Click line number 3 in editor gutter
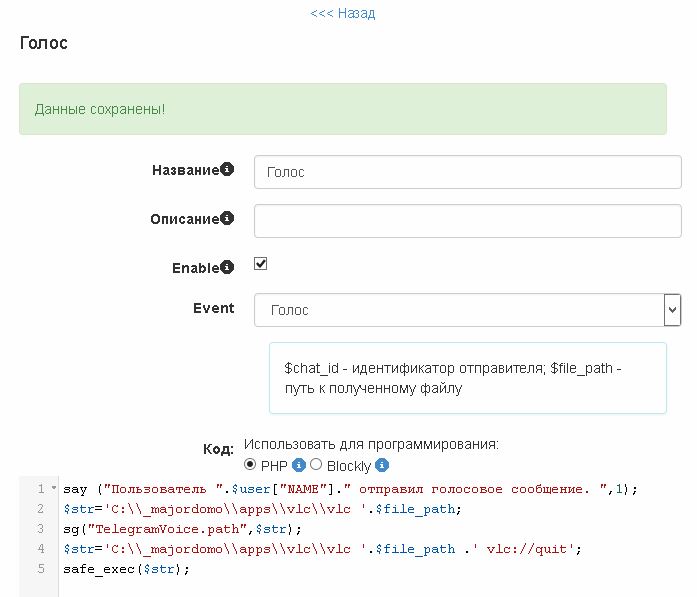The width and height of the screenshot is (697, 597). point(40,528)
